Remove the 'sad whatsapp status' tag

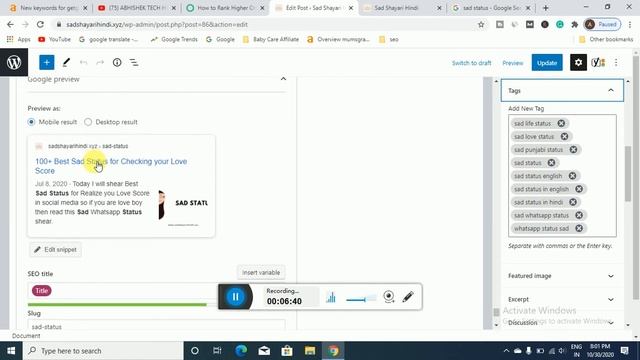pos(579,215)
